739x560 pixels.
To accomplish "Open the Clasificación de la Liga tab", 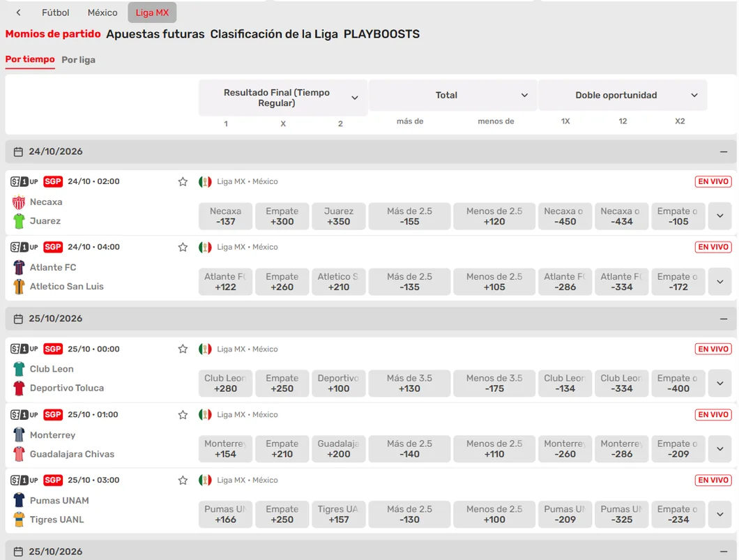I will click(x=274, y=34).
